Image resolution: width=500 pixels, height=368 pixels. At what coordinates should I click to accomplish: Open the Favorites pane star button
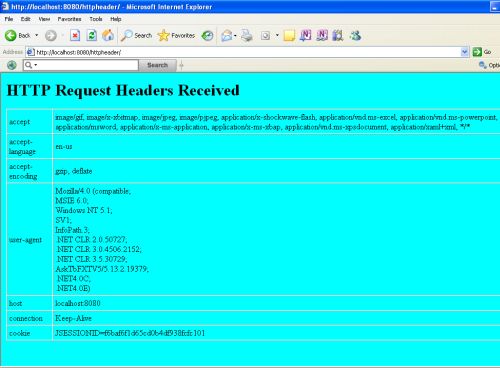coord(176,35)
